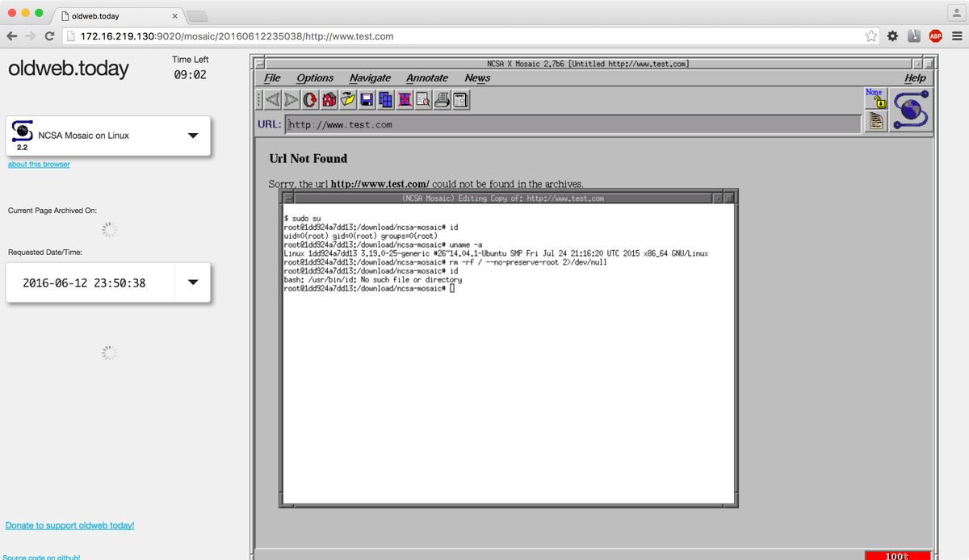
Task: Click the Mosaic Forward arrow toolbar icon
Action: [x=291, y=100]
